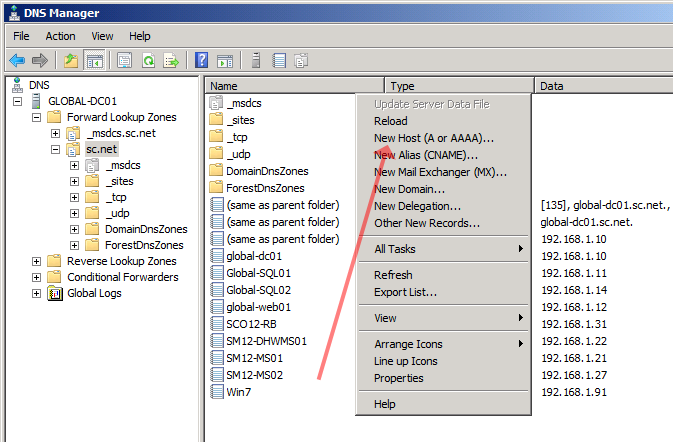Expand the Conditional Forwarders node

click(37, 277)
